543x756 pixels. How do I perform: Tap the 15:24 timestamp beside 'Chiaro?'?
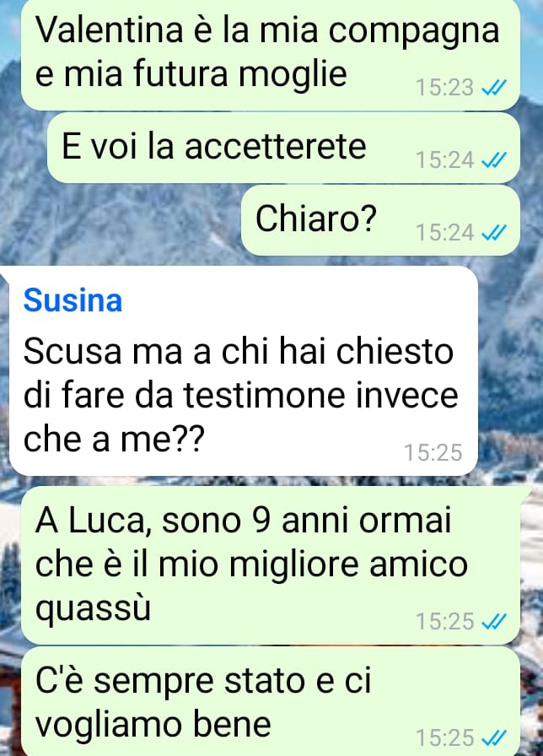click(444, 233)
